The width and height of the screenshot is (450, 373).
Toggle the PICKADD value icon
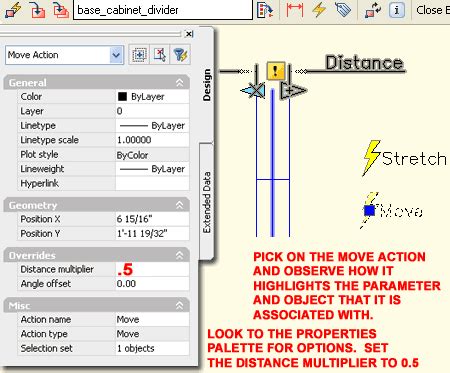coord(139,55)
